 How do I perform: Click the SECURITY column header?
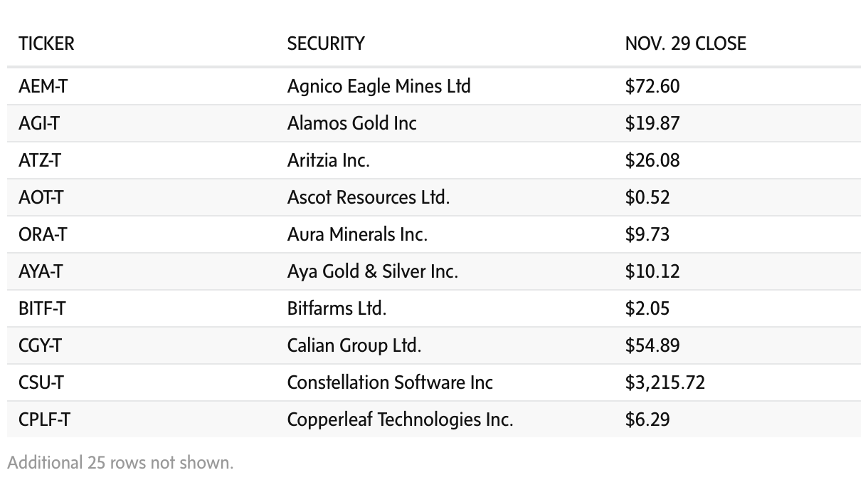click(x=326, y=43)
